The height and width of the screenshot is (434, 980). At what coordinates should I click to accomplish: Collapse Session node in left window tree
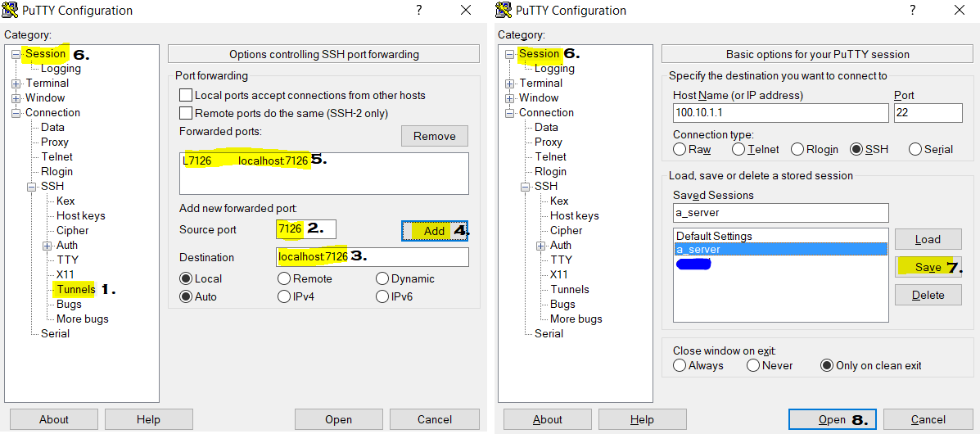point(16,54)
